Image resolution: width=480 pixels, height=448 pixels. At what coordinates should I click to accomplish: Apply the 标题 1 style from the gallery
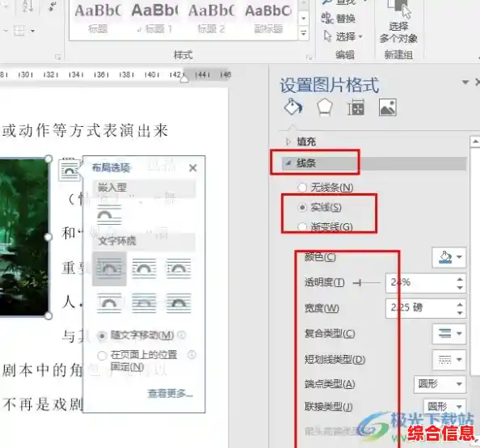pyautogui.click(x=154, y=19)
